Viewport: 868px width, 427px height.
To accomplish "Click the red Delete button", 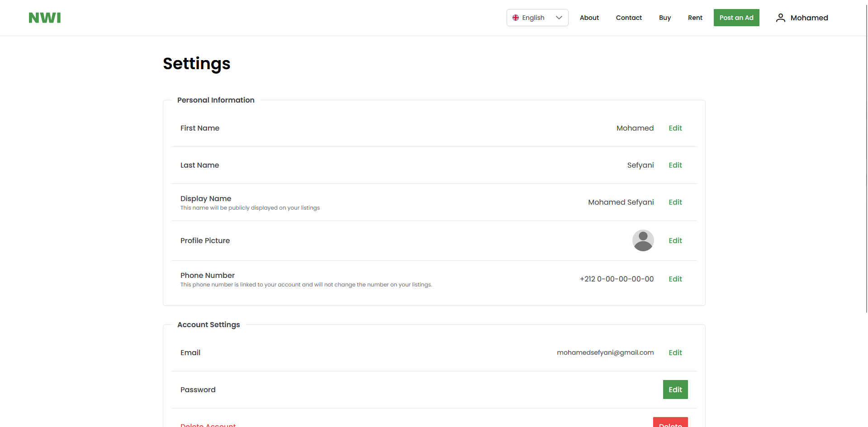I will coord(670,424).
